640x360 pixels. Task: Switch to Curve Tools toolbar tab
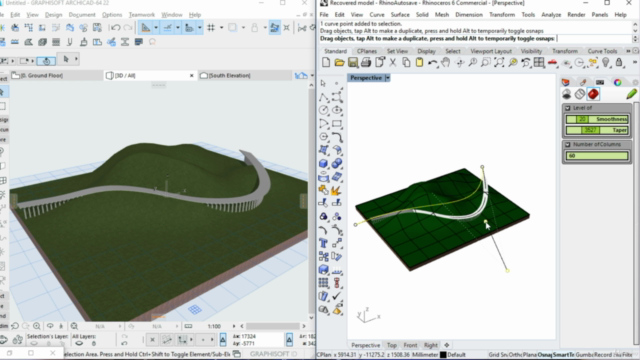602,51
